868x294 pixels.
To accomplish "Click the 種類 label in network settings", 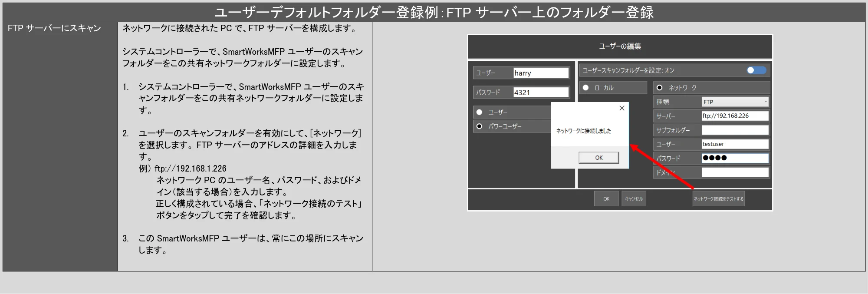I will (x=663, y=102).
